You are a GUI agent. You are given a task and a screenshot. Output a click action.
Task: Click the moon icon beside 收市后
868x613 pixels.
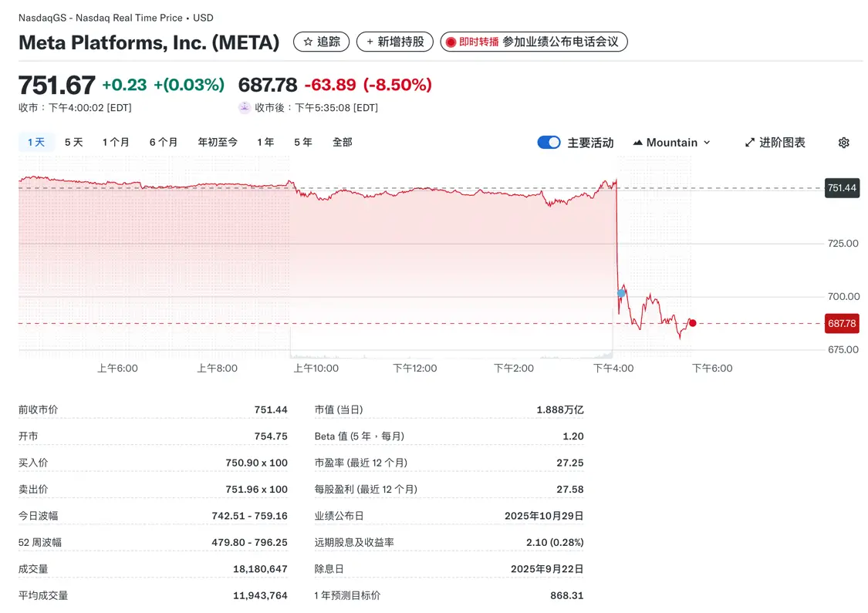click(x=245, y=106)
